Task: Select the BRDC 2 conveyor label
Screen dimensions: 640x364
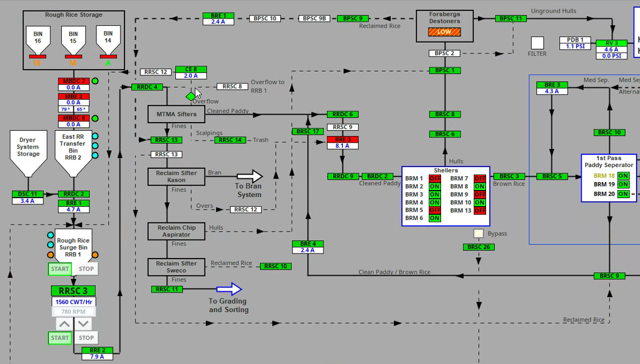Action: (378, 176)
